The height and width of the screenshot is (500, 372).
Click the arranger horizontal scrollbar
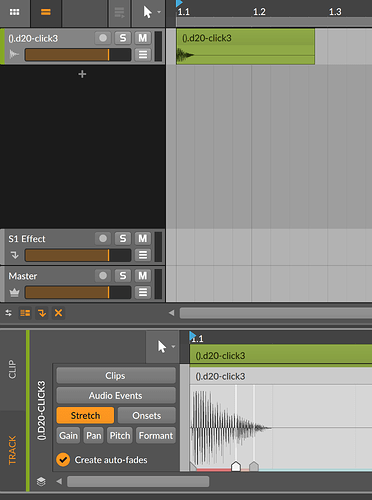[276, 313]
